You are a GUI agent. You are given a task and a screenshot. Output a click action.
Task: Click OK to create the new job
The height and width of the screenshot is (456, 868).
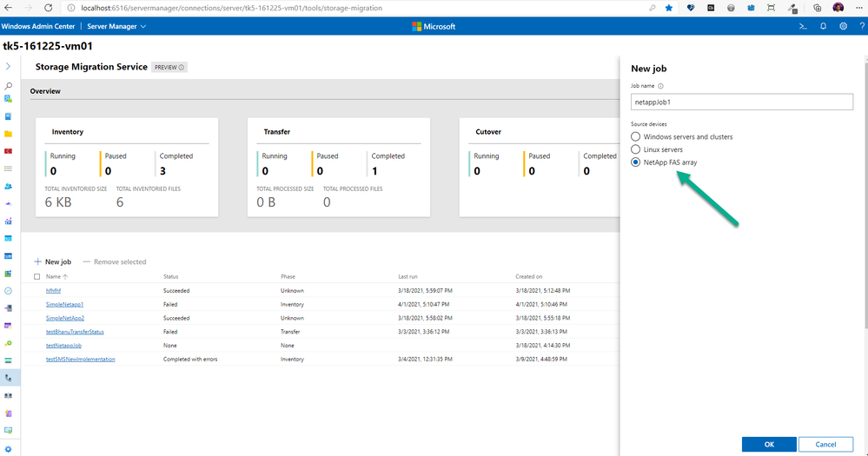pos(769,445)
